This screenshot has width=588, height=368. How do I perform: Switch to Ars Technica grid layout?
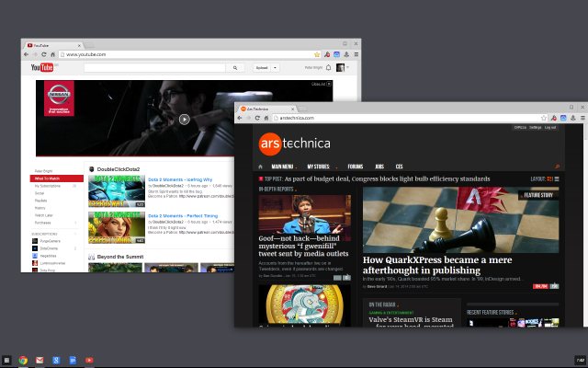click(x=549, y=179)
